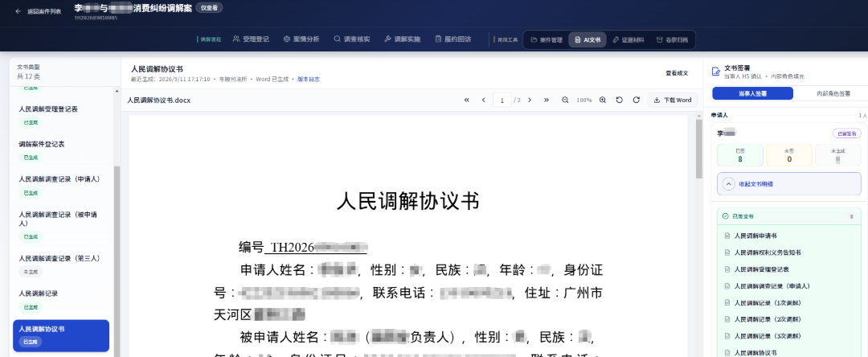This screenshot has width=868, height=357.
Task: Download the document as Word
Action: [x=672, y=101]
